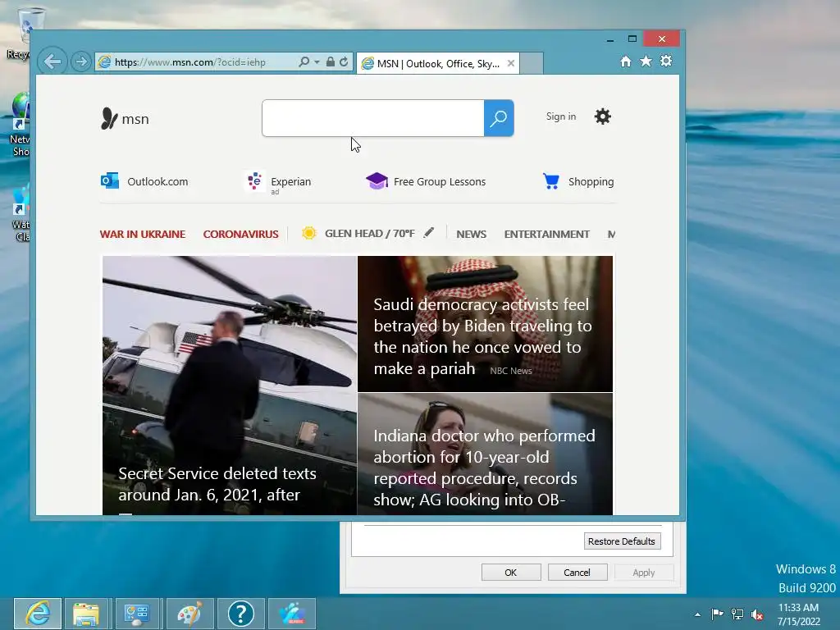Open a new blank tab
This screenshot has height=630, width=840.
[532, 63]
